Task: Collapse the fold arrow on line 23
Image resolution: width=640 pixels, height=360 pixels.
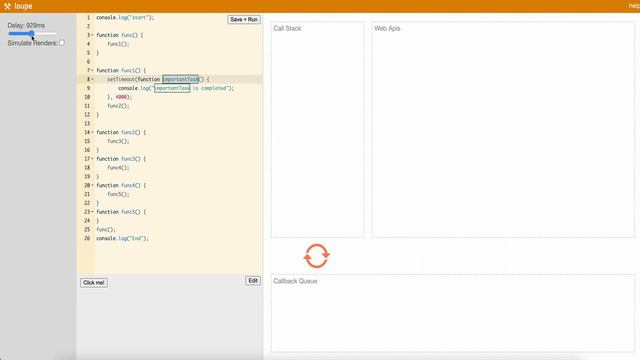Action: coord(92,212)
